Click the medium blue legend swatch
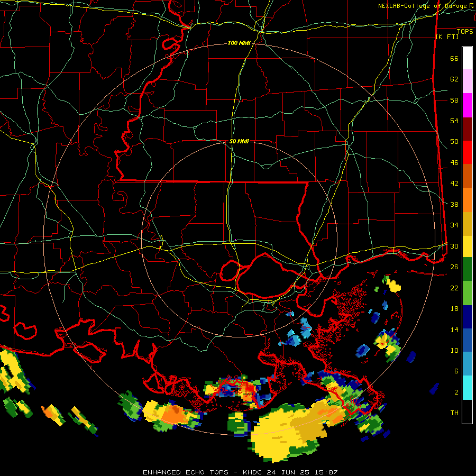The height and width of the screenshot is (476, 476). 467,340
